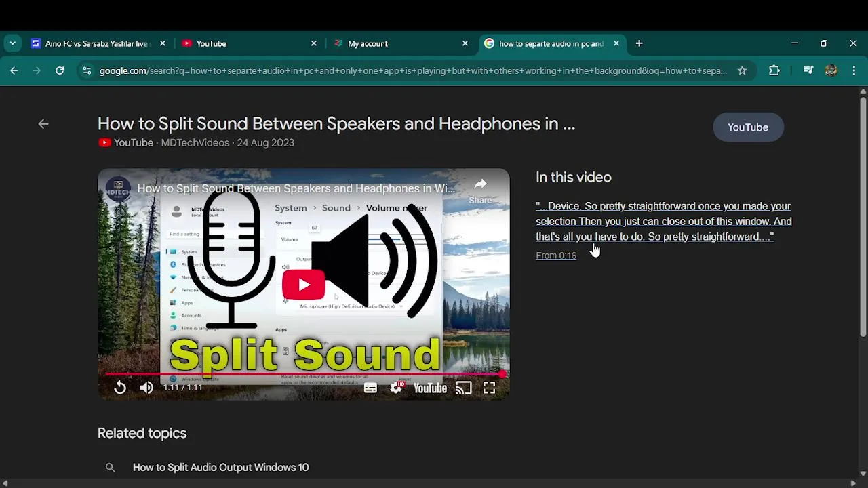Replay the video using replay icon
Screen dimensions: 868x488
[119, 388]
